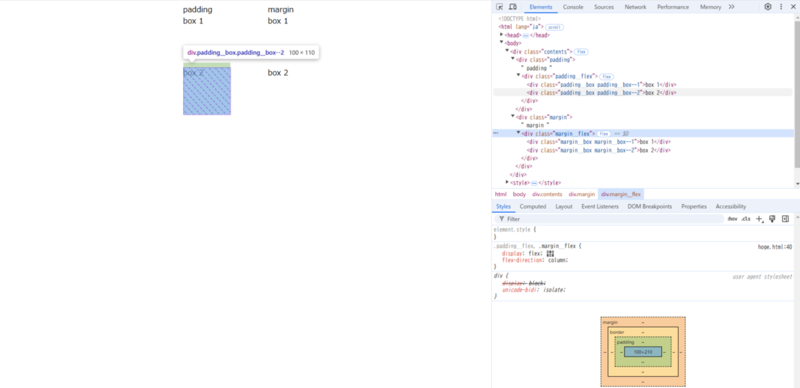Expand the head element node
Screen dimensions: 800x388
[x=502, y=35]
